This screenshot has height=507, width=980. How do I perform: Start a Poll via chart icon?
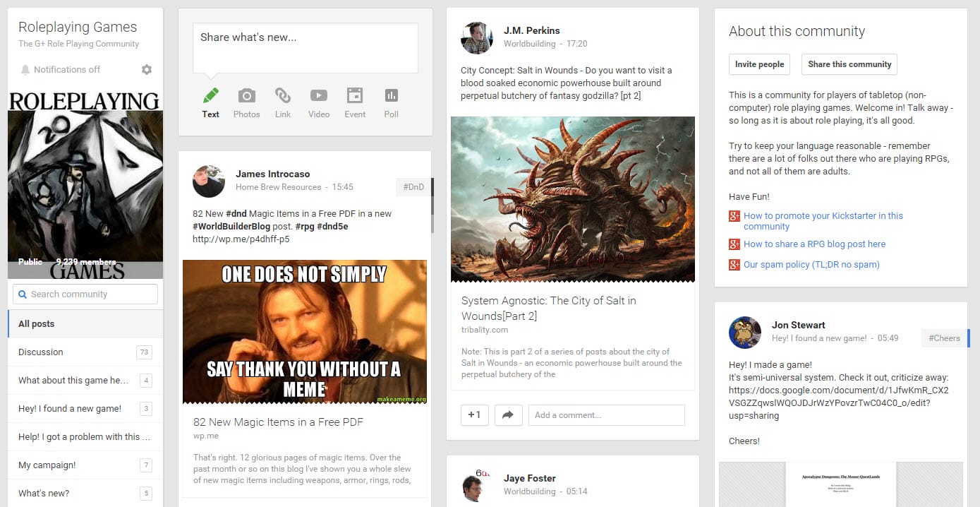coord(391,96)
